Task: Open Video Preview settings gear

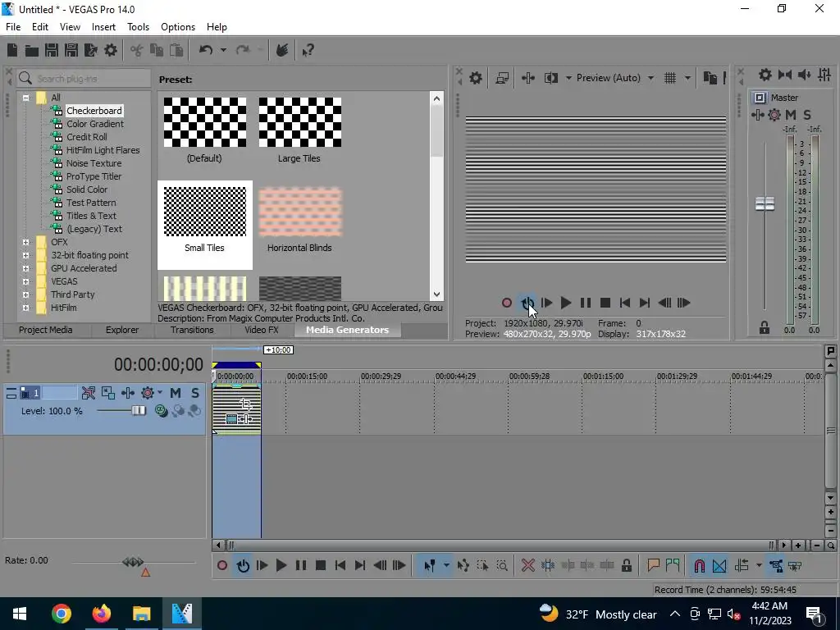Action: 475,78
